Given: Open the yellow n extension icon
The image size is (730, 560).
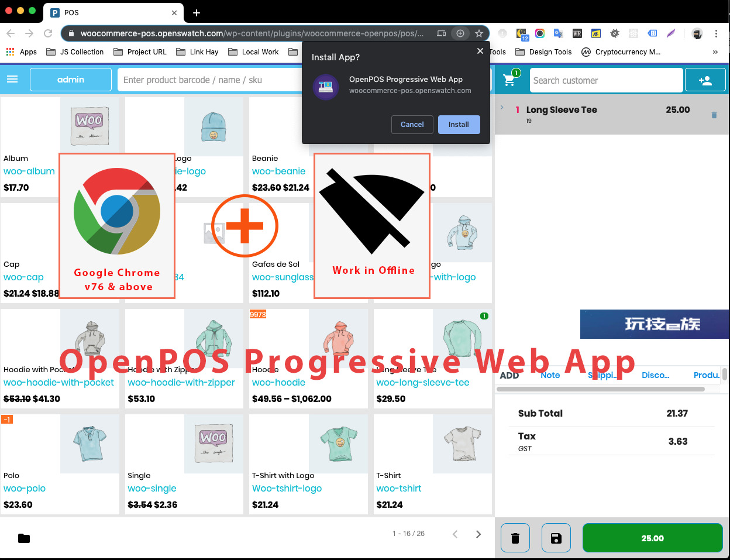Looking at the screenshot, I should [x=596, y=33].
